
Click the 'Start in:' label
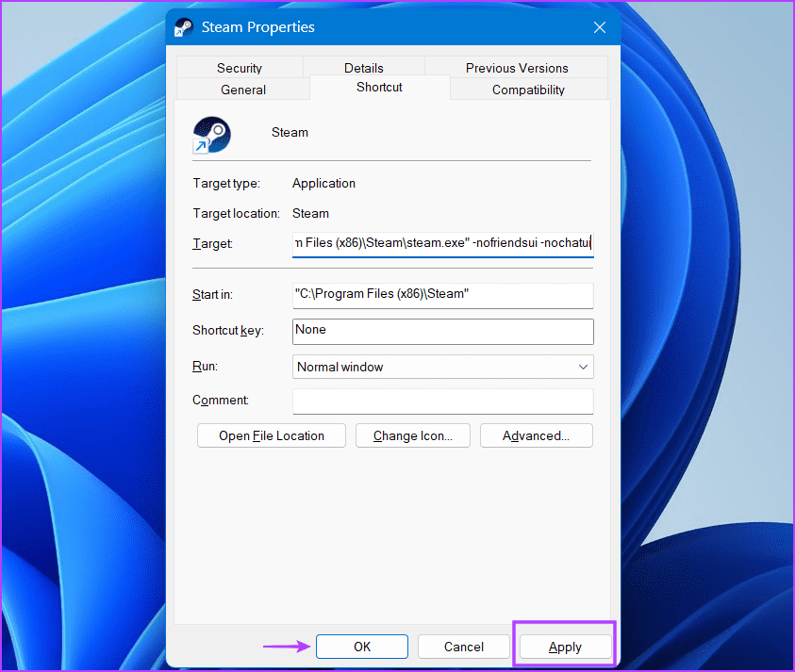point(212,294)
